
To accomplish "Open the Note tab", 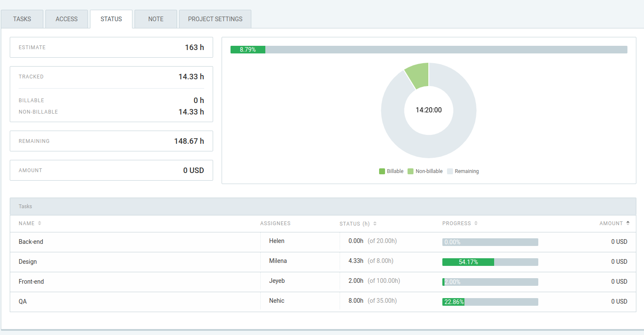I will [156, 19].
